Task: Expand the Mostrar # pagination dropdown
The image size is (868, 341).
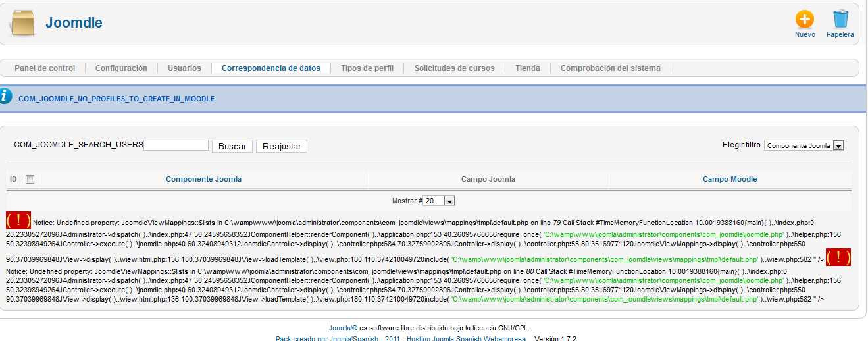Action: coord(440,201)
